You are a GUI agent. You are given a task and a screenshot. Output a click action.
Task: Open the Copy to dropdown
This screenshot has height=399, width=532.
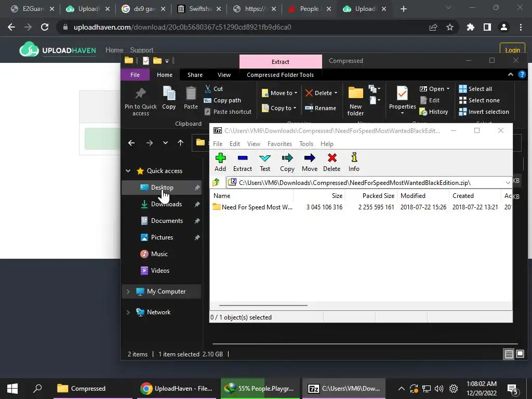[279, 108]
